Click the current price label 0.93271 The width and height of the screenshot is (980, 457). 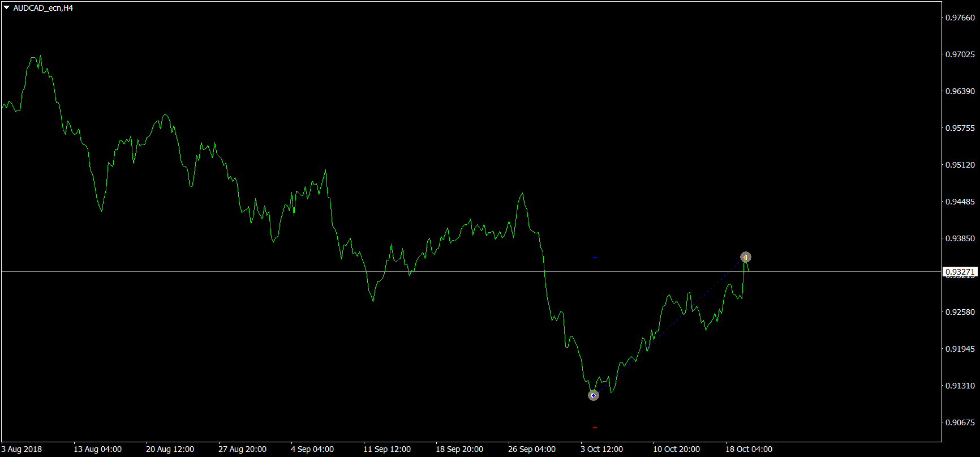(x=960, y=272)
